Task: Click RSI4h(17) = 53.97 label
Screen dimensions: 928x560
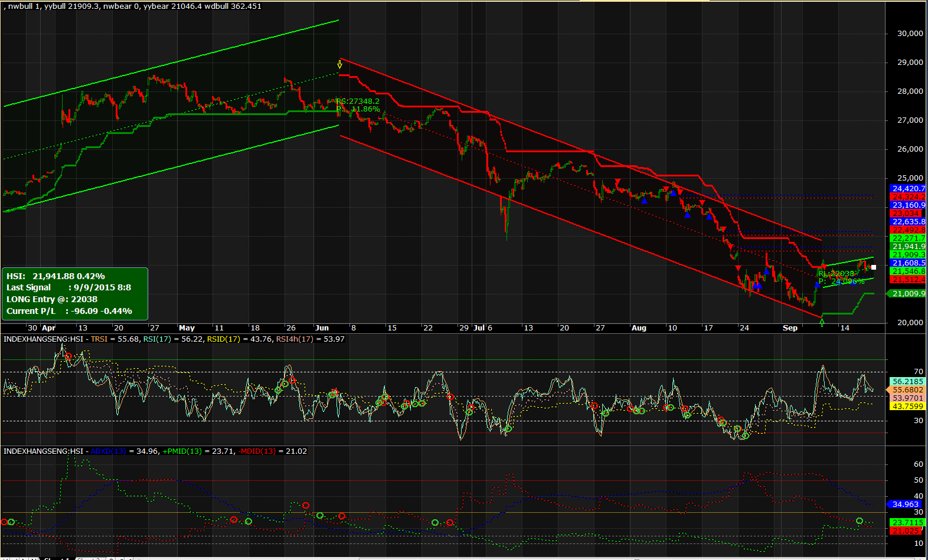Action: pyautogui.click(x=310, y=339)
